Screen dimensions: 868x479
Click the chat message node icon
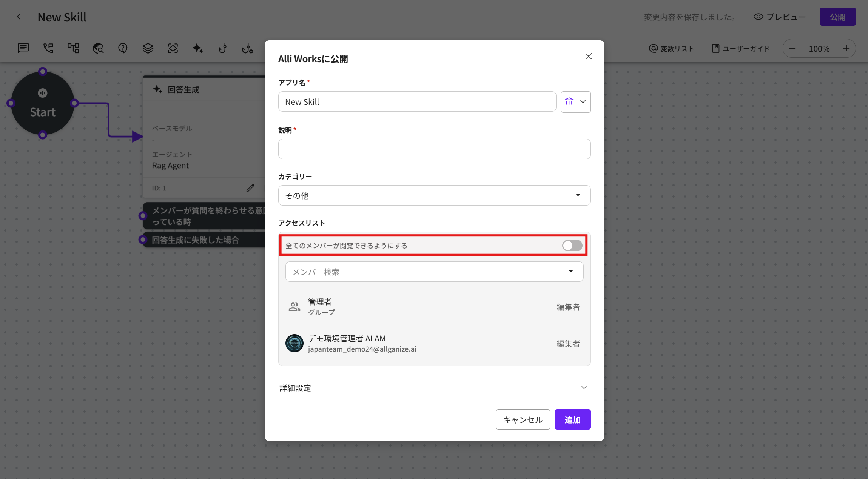pos(23,48)
